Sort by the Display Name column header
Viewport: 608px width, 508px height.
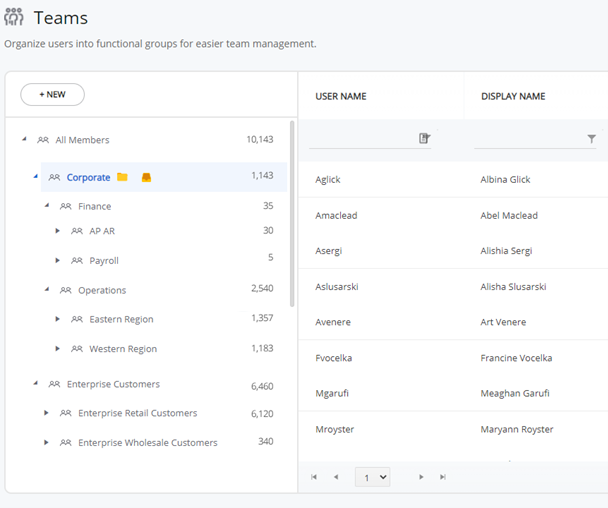click(x=513, y=97)
